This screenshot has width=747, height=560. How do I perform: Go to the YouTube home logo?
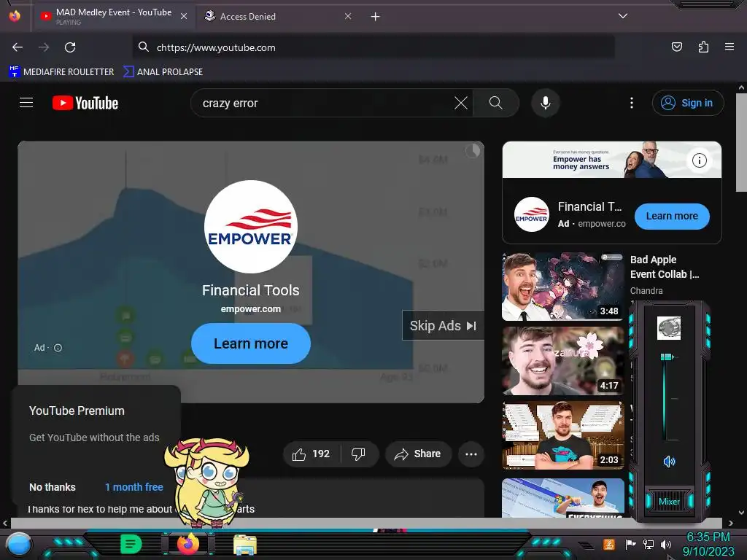(85, 103)
